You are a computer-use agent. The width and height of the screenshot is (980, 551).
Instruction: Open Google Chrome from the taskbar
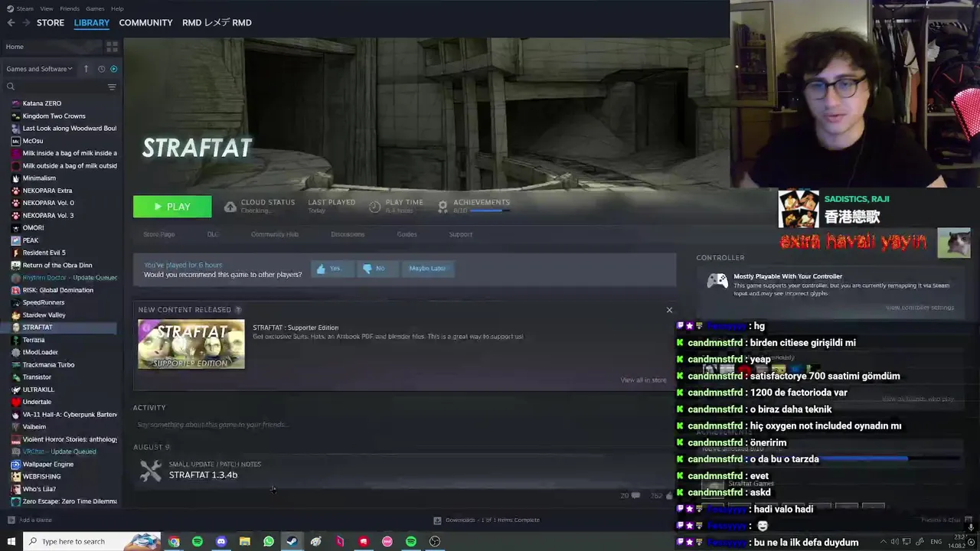[x=174, y=542]
